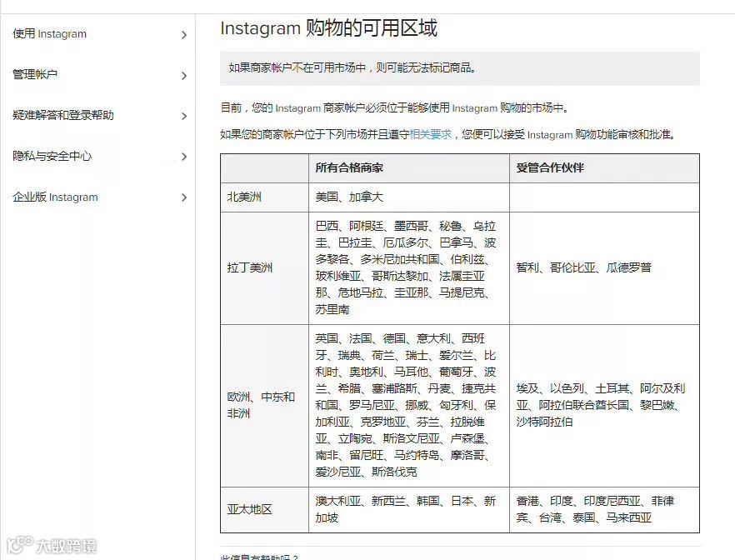Expand the 管理帐户 chevron arrow
This screenshot has height=560, width=735.
[183, 76]
